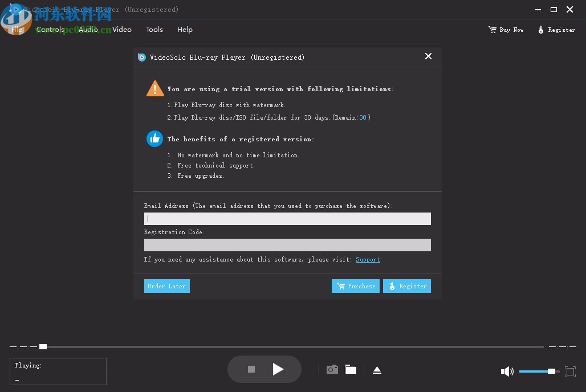Open the Controls menu
Image resolution: width=586 pixels, height=392 pixels.
tap(50, 29)
